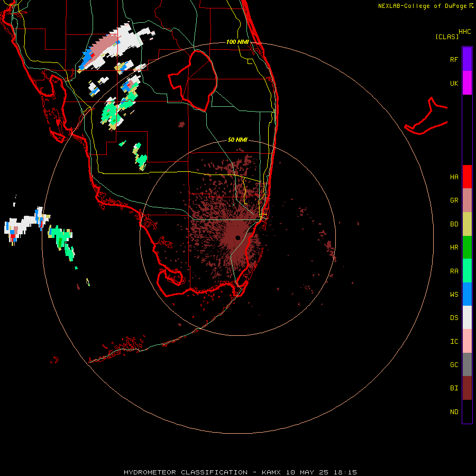Click the GR legend label

pos(454,200)
